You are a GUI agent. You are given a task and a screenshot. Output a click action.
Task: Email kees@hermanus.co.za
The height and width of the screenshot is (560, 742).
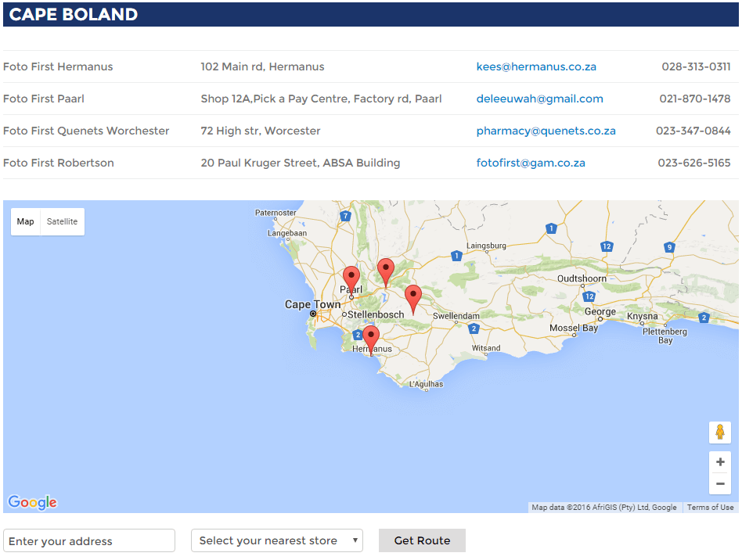coord(536,66)
